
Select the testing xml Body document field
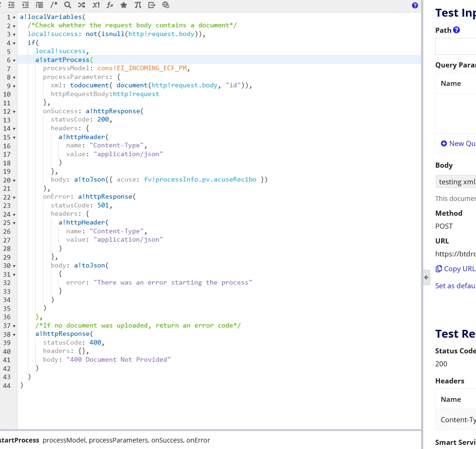pyautogui.click(x=456, y=182)
